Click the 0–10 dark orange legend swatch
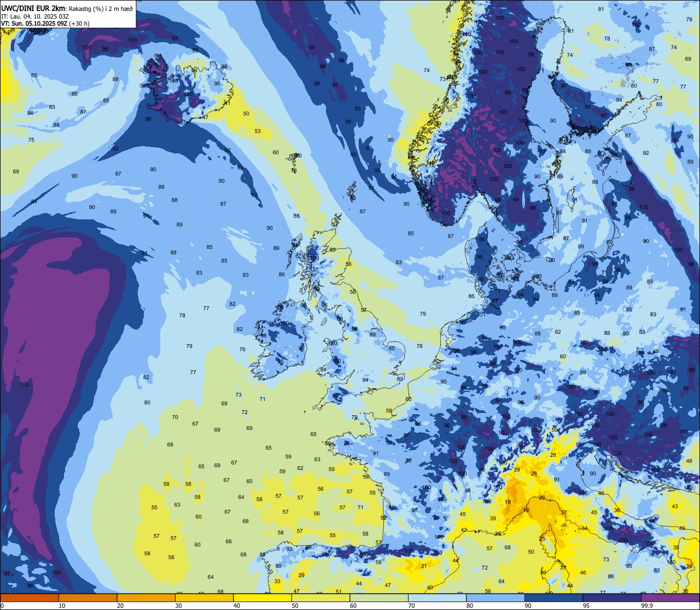700x610 pixels. (30, 597)
